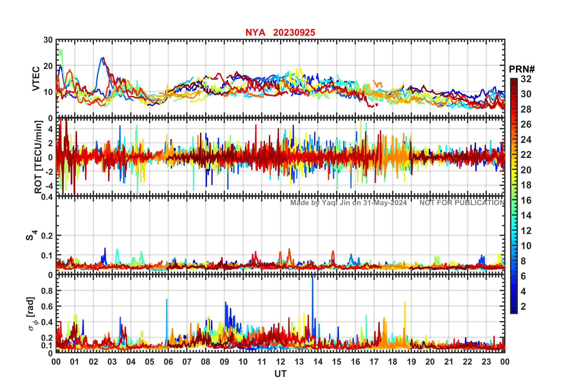Click the "22" label on the PRN colorbar
Image resolution: width=561 pixels, height=392 pixels.
coord(526,155)
